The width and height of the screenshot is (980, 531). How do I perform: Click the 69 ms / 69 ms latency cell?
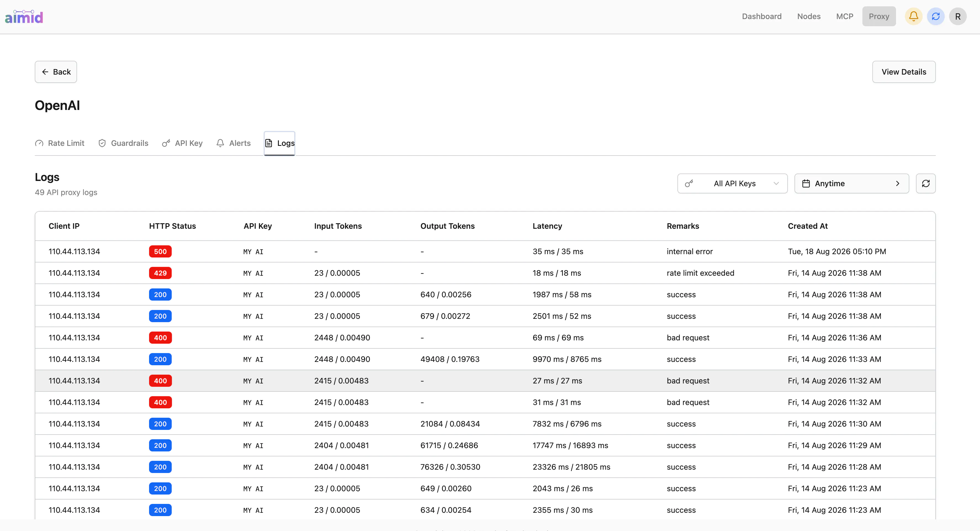click(558, 338)
